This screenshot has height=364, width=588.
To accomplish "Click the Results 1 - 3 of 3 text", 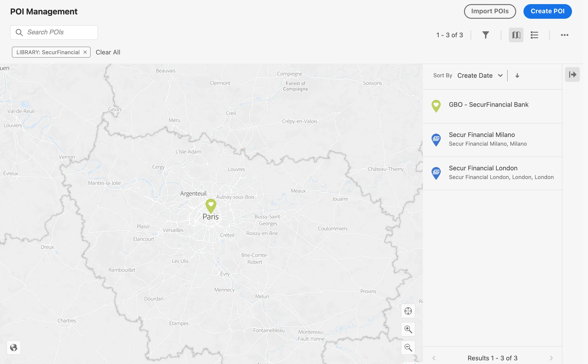I will point(492,358).
